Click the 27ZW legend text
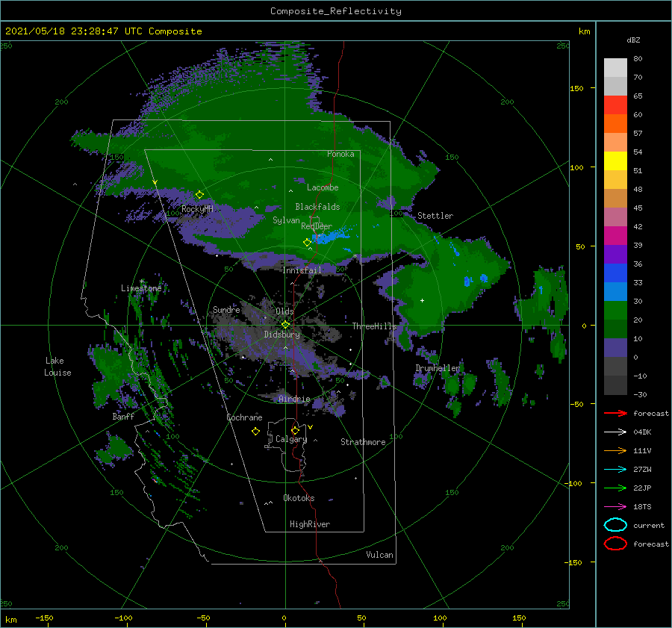The image size is (672, 628). pyautogui.click(x=642, y=470)
